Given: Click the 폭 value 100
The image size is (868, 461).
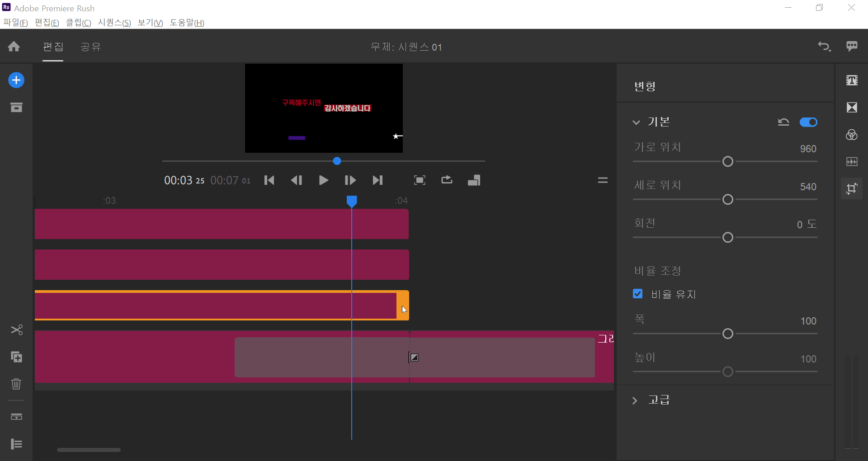Looking at the screenshot, I should pos(808,321).
